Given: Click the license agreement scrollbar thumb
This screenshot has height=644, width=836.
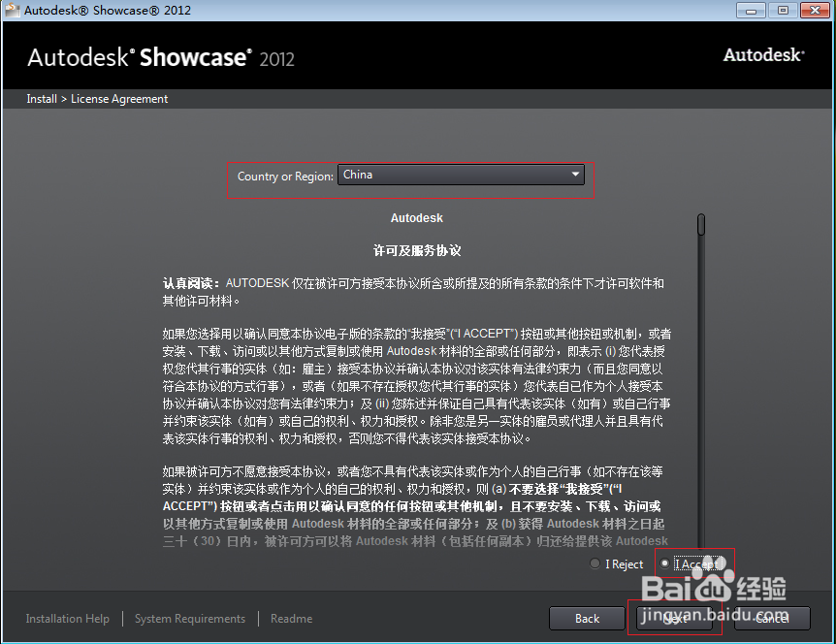Looking at the screenshot, I should (701, 224).
